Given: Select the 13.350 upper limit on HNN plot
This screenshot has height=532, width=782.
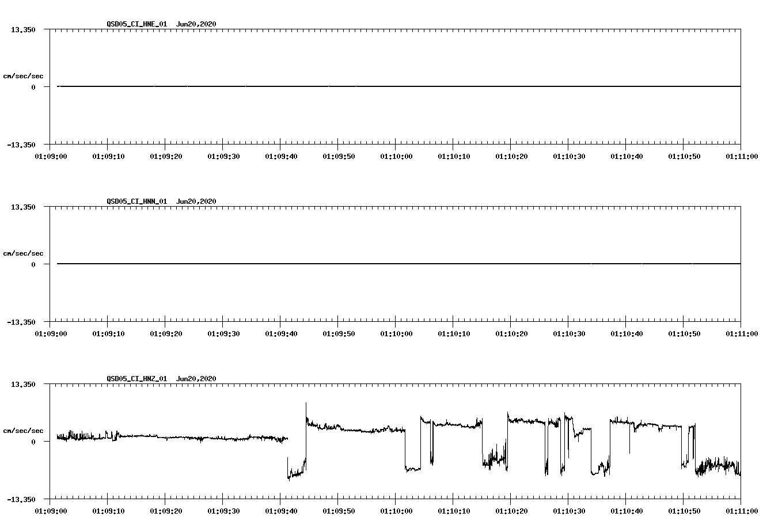Looking at the screenshot, I should [x=23, y=207].
